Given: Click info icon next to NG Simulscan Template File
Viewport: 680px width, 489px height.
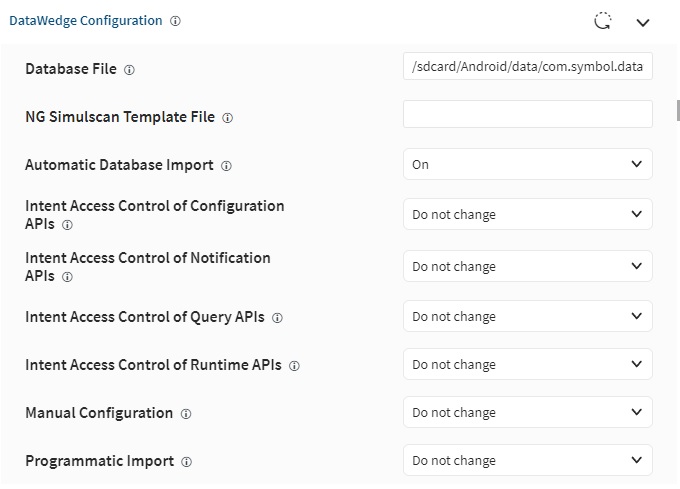Looking at the screenshot, I should point(228,118).
